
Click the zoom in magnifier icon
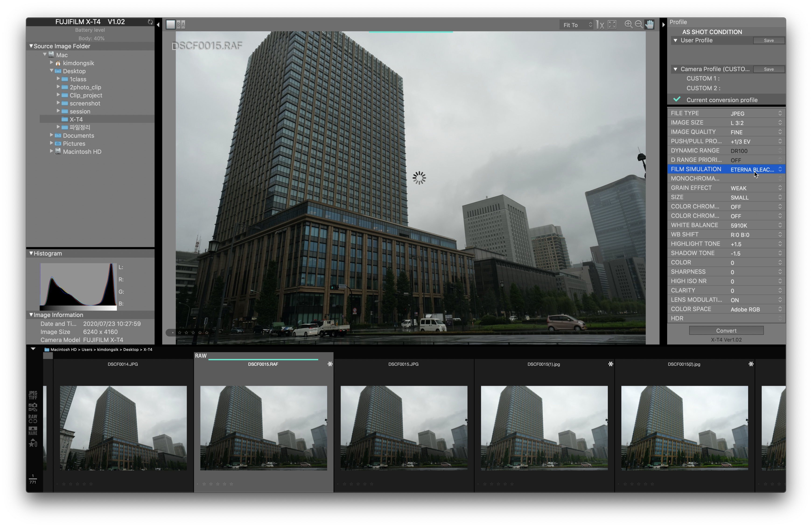point(628,24)
